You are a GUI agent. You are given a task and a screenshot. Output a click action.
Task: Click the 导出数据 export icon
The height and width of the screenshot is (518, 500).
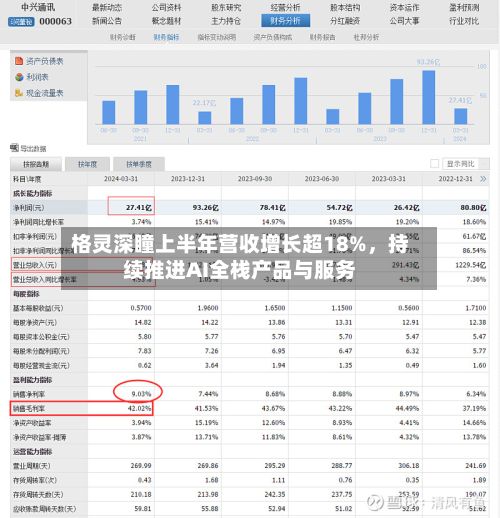pyautogui.click(x=15, y=148)
